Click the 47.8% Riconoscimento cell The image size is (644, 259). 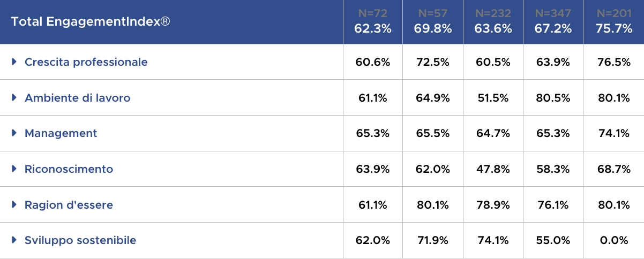[x=493, y=169]
